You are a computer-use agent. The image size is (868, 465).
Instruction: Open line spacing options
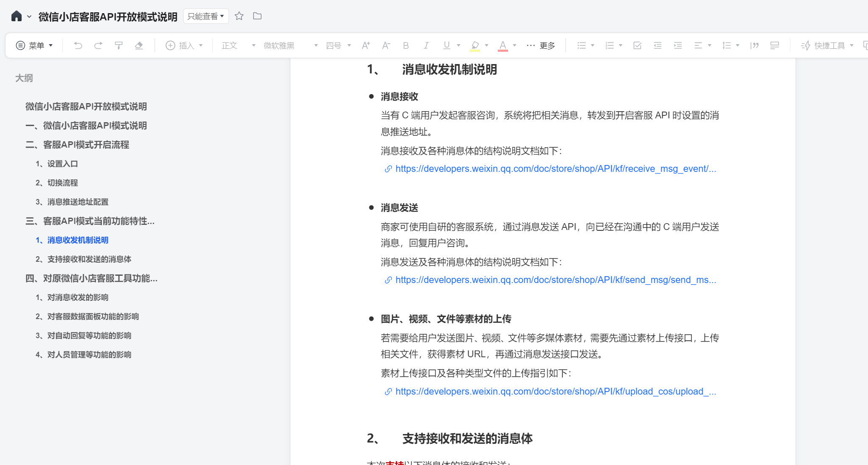point(731,45)
